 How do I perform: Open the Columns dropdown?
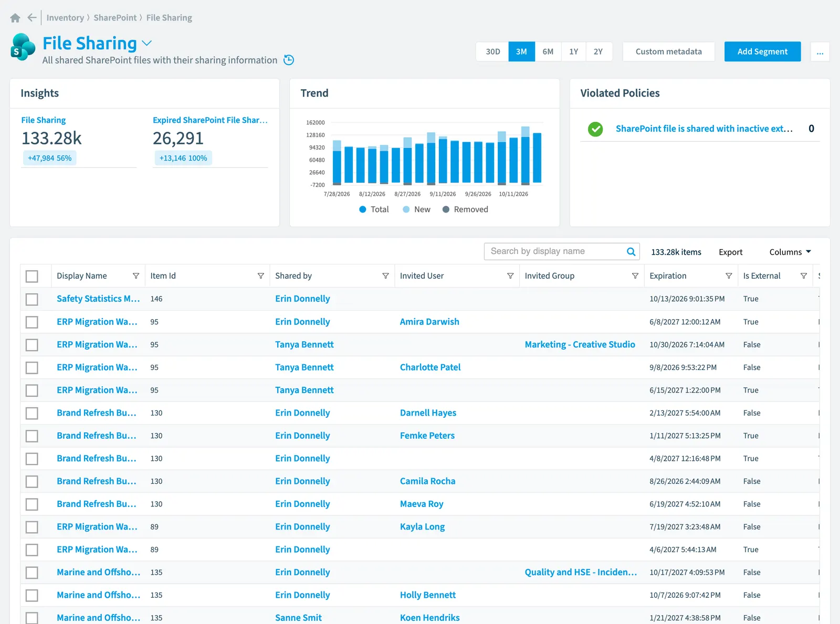790,252
